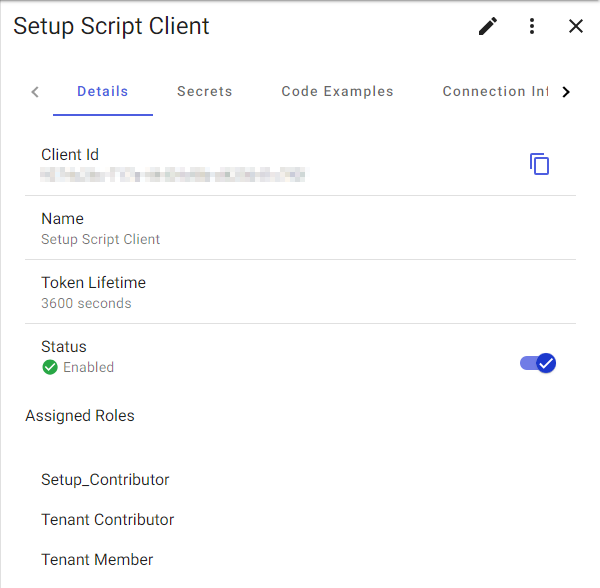Go to the Connection Info tab
This screenshot has width=600, height=588.
(x=496, y=91)
